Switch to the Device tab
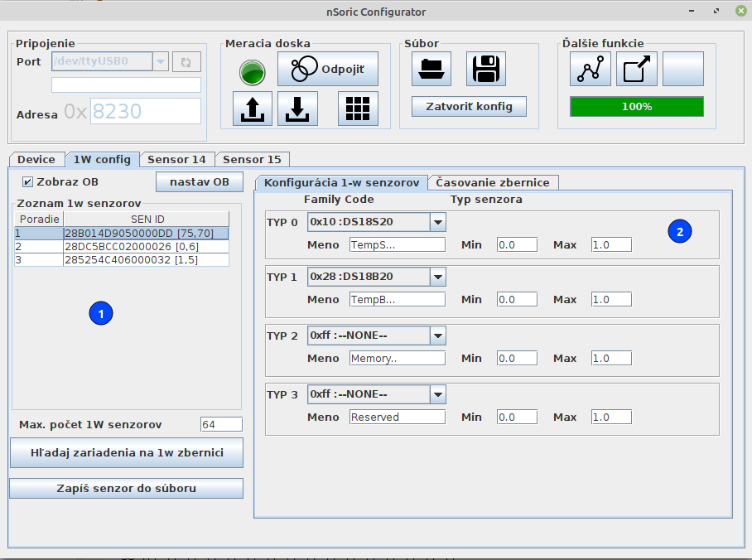752x560 pixels. (36, 159)
